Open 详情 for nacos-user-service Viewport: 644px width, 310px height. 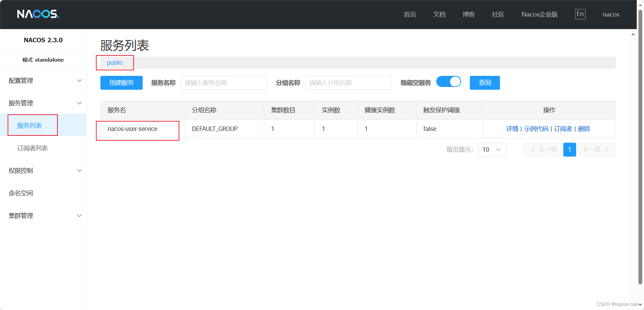[x=512, y=129]
